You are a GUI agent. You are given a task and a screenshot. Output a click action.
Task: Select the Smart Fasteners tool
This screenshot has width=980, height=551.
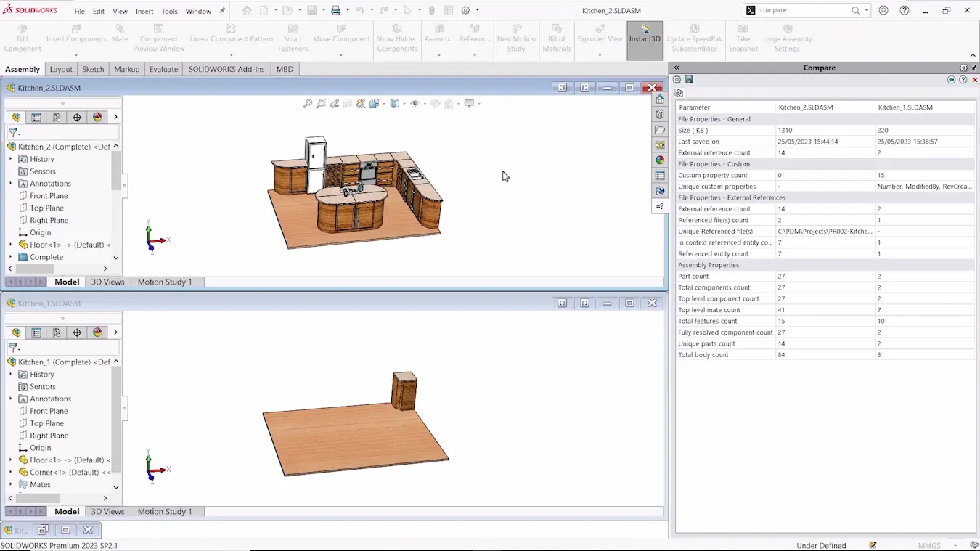[293, 36]
